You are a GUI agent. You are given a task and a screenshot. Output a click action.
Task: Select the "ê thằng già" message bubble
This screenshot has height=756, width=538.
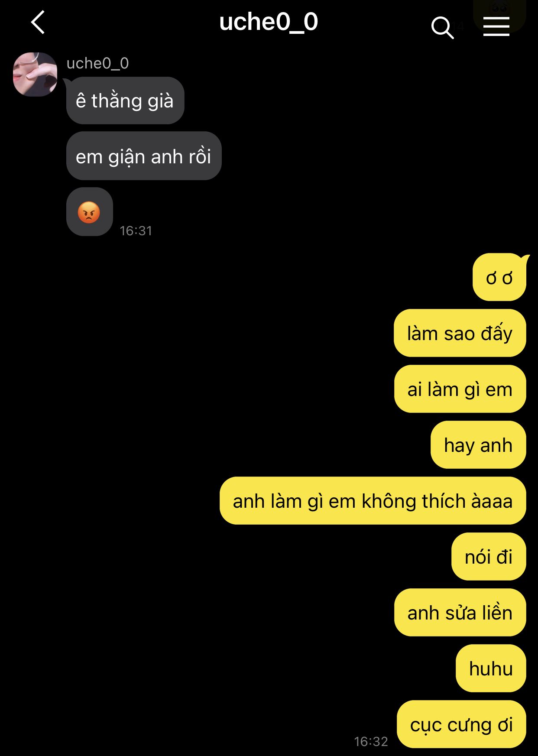[x=125, y=101]
